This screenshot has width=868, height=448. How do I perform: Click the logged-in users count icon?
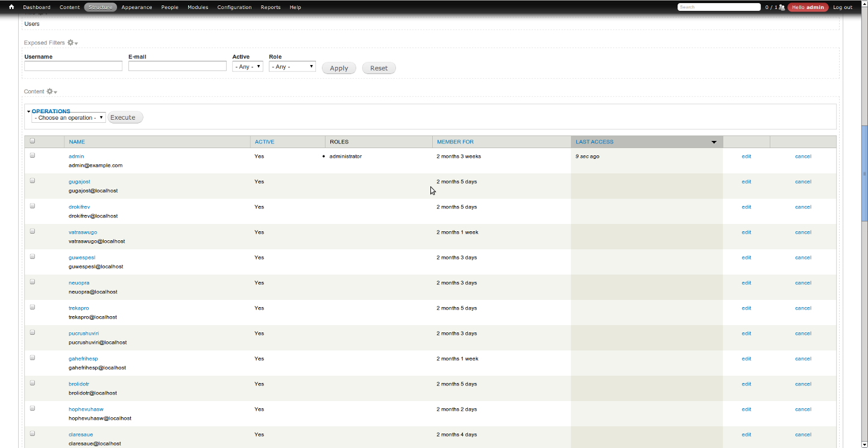click(782, 7)
